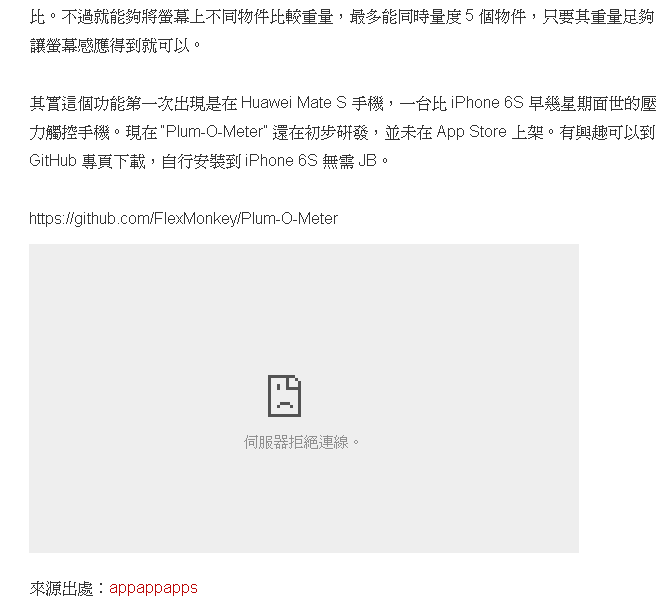The width and height of the screenshot is (665, 604).
Task: Click the 還在初步研發 phrase
Action: click(x=320, y=132)
